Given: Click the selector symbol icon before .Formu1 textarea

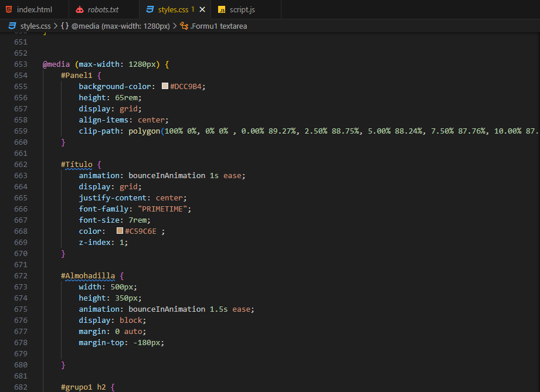Looking at the screenshot, I should point(184,26).
